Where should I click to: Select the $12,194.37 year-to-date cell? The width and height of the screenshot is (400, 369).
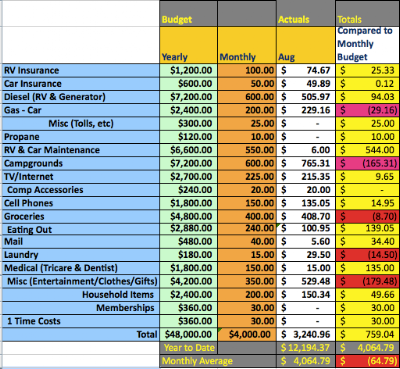(x=306, y=348)
